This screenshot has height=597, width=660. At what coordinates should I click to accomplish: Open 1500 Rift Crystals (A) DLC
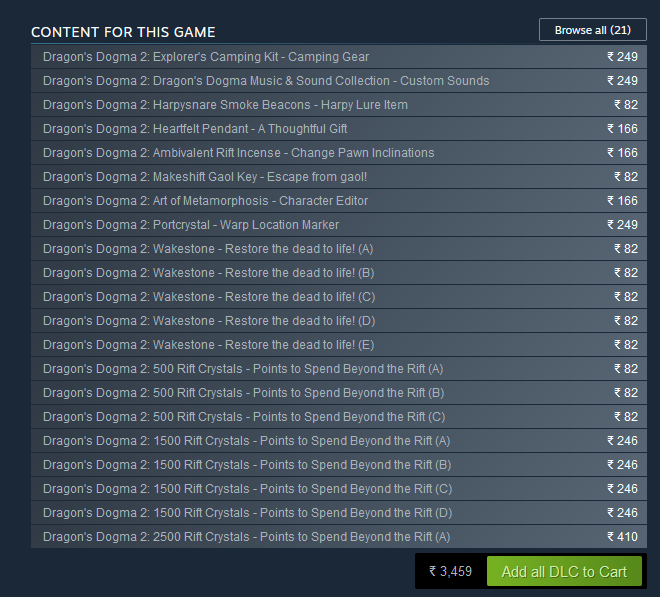click(246, 441)
